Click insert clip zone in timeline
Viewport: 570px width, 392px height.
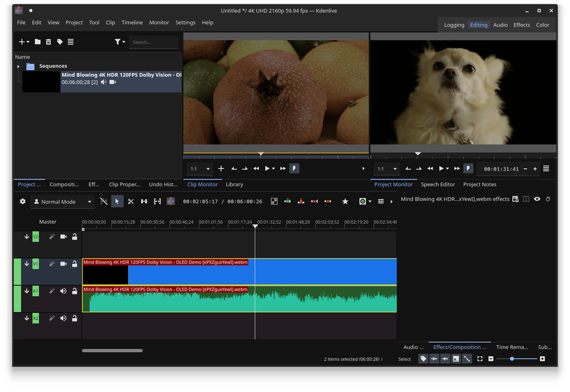[x=287, y=201]
